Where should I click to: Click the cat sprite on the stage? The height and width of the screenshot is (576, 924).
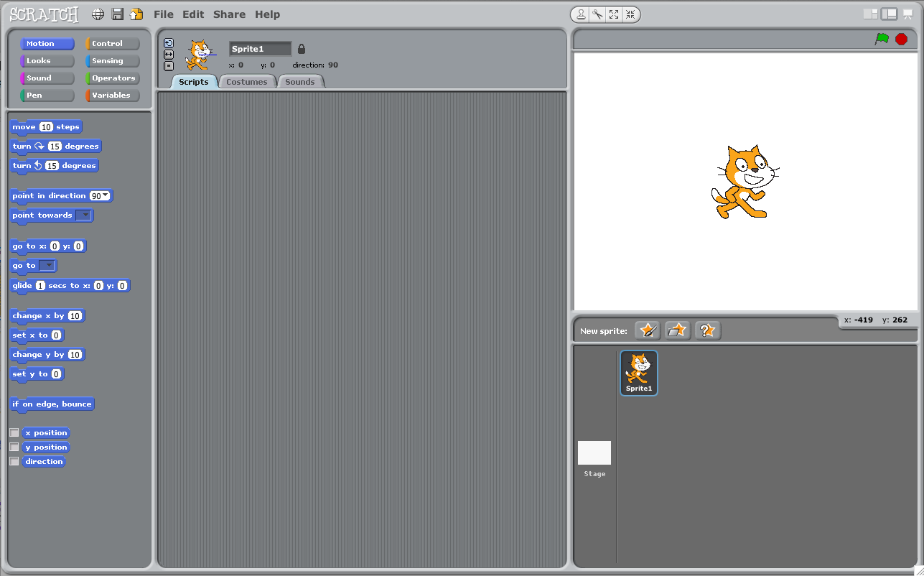(x=744, y=182)
